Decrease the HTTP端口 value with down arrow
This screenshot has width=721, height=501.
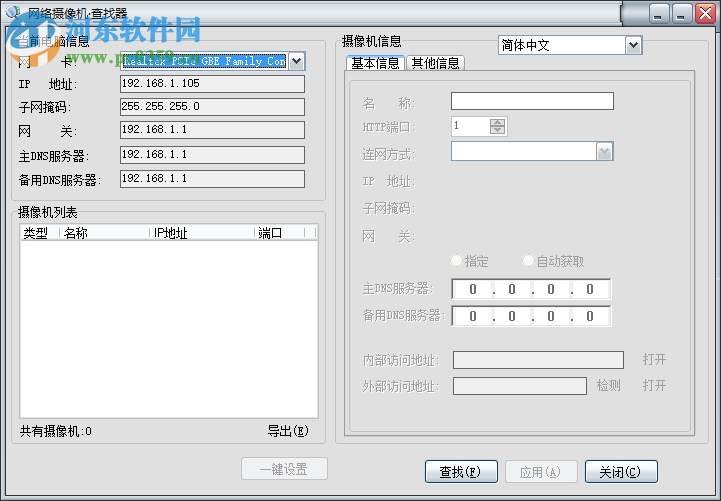498,130
